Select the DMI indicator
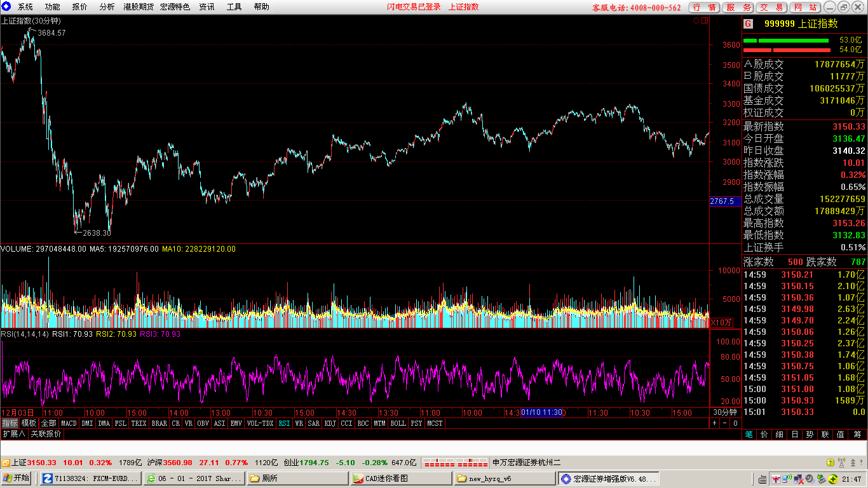Screen dimensions: 868x488 pyautogui.click(x=87, y=423)
